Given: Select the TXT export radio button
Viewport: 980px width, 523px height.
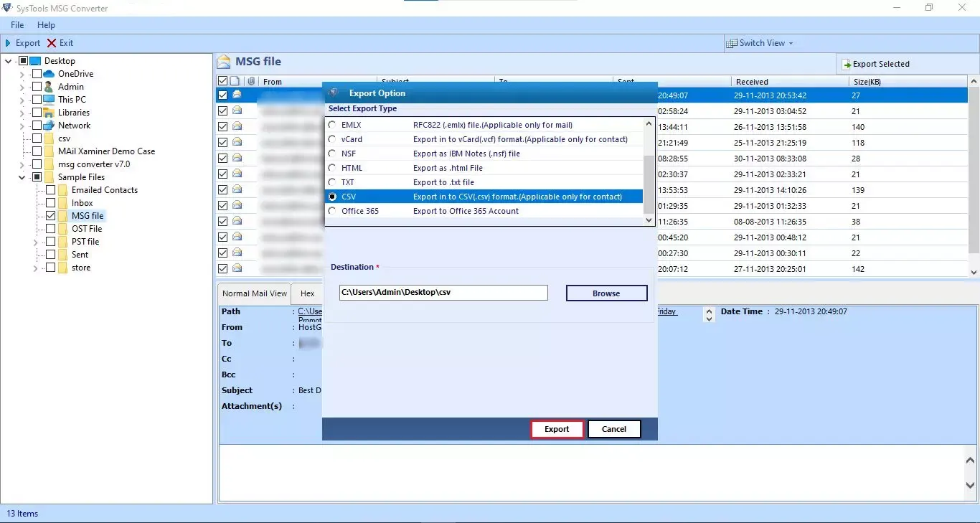Looking at the screenshot, I should pyautogui.click(x=331, y=182).
